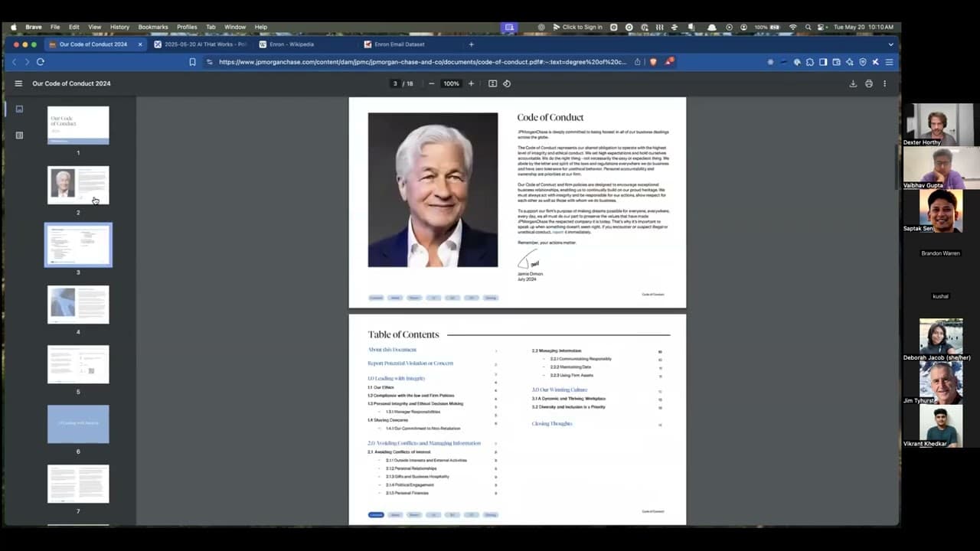Open the History menu
980x551 pixels.
tap(119, 27)
